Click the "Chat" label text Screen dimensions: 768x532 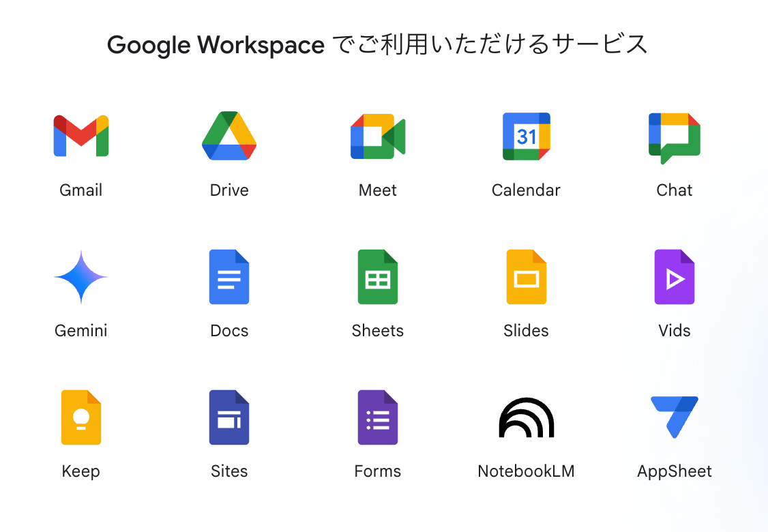[675, 190]
